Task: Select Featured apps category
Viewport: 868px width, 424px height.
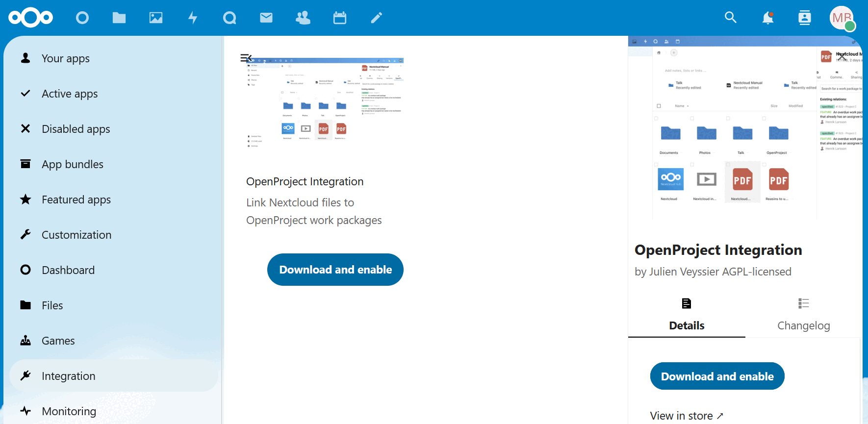Action: [x=76, y=200]
